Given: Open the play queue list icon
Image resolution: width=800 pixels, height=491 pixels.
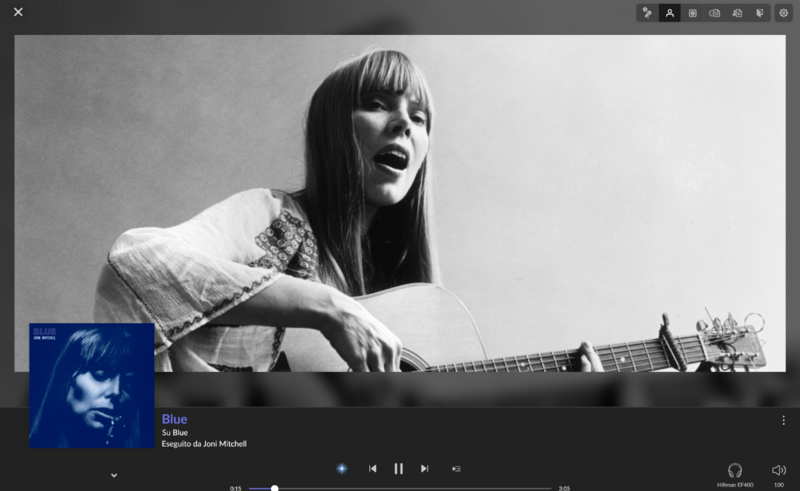Looking at the screenshot, I should tap(456, 469).
